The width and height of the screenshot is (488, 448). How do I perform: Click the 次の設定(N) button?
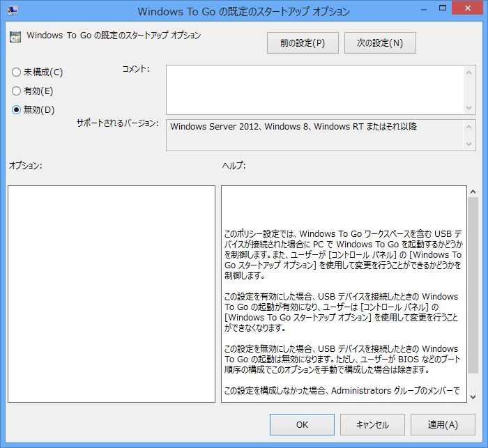point(380,43)
